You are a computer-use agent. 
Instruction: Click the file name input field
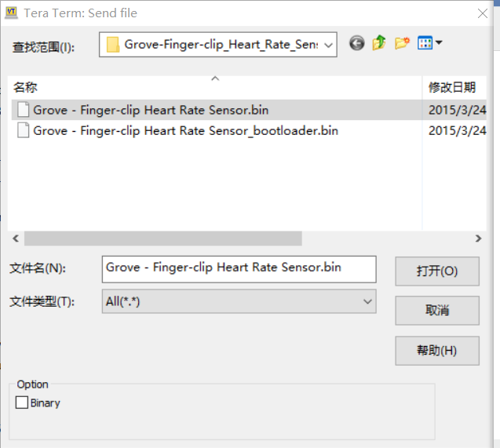239,268
